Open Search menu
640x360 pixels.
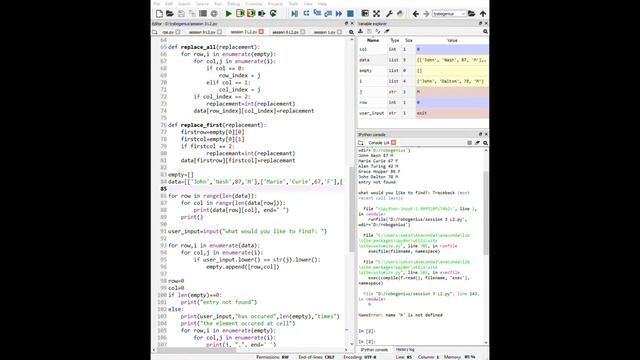tap(184, 4)
